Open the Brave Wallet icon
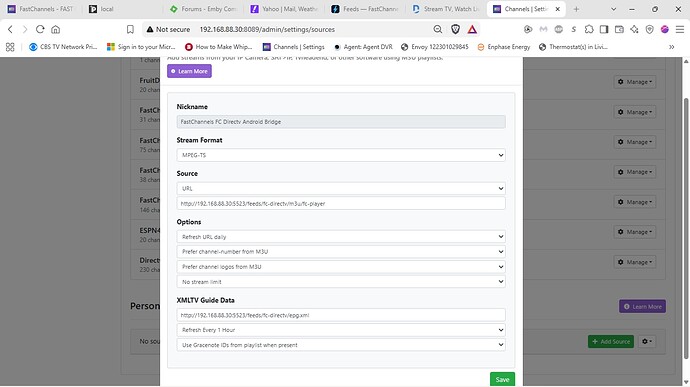 click(619, 29)
